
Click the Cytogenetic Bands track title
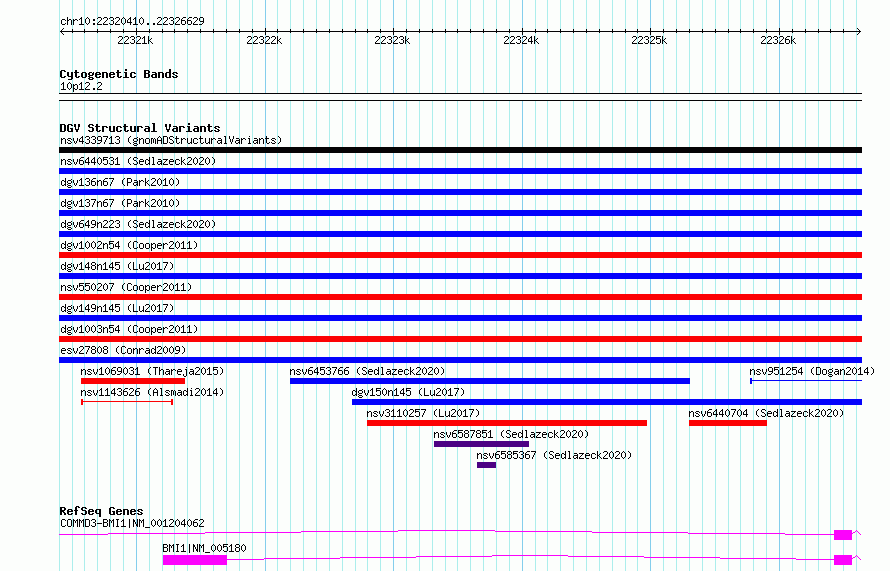[x=119, y=74]
